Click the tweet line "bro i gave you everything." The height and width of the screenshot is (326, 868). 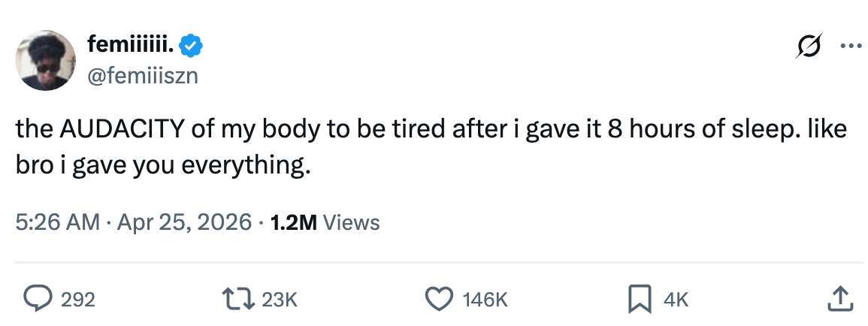pyautogui.click(x=162, y=165)
